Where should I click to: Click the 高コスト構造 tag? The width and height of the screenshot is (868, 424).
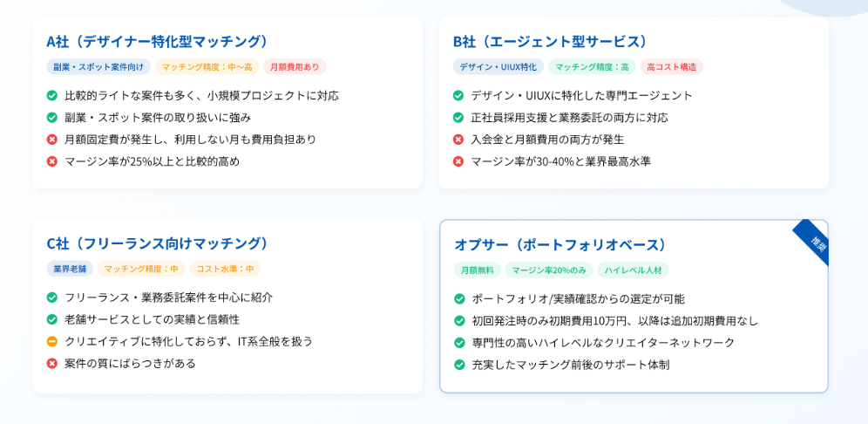tap(672, 67)
